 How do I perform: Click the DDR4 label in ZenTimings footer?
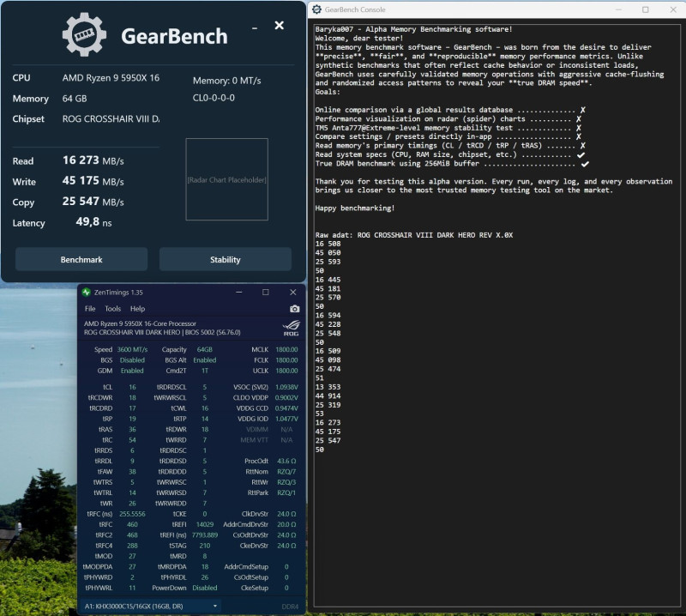(x=290, y=607)
